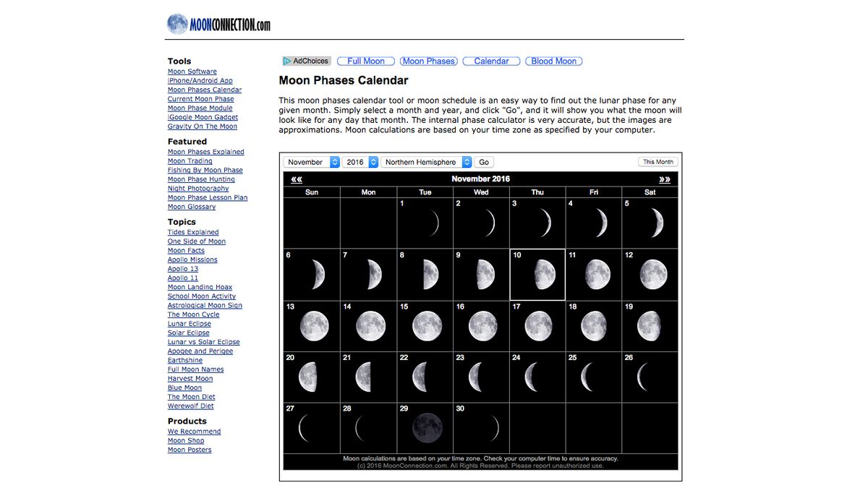Open the iPhone/Android App link
868x488 pixels.
[200, 81]
